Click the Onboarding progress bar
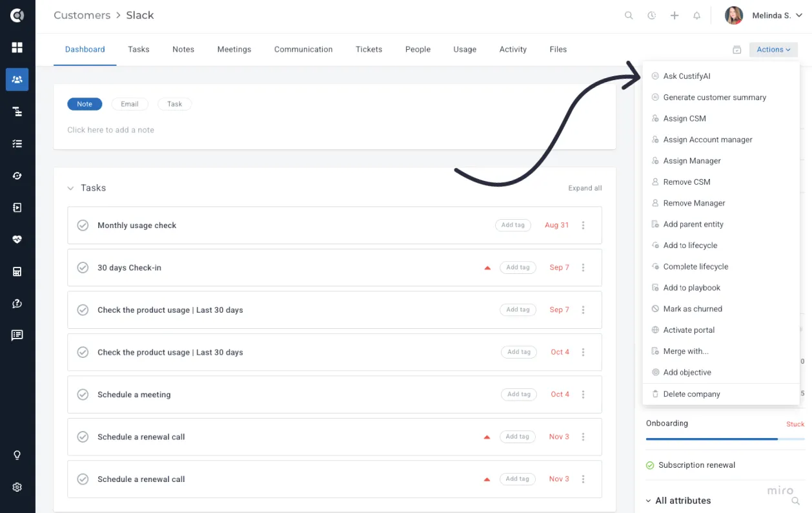The height and width of the screenshot is (513, 812). click(726, 439)
